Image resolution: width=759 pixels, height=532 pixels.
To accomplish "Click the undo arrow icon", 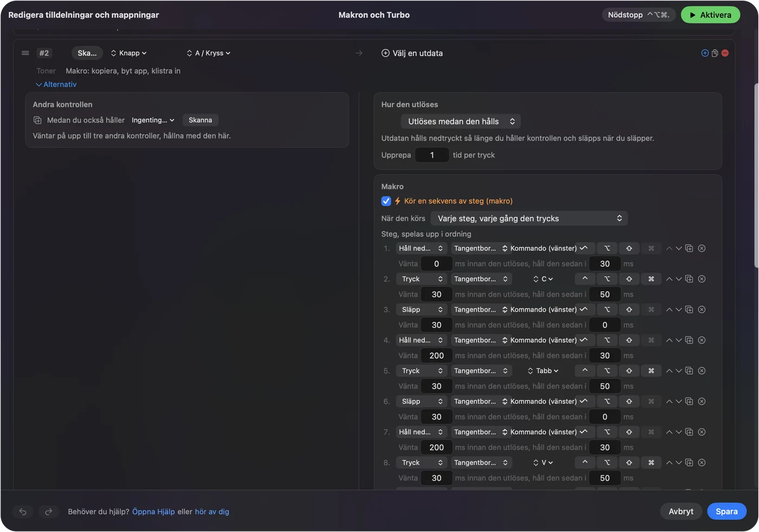I will (x=23, y=511).
